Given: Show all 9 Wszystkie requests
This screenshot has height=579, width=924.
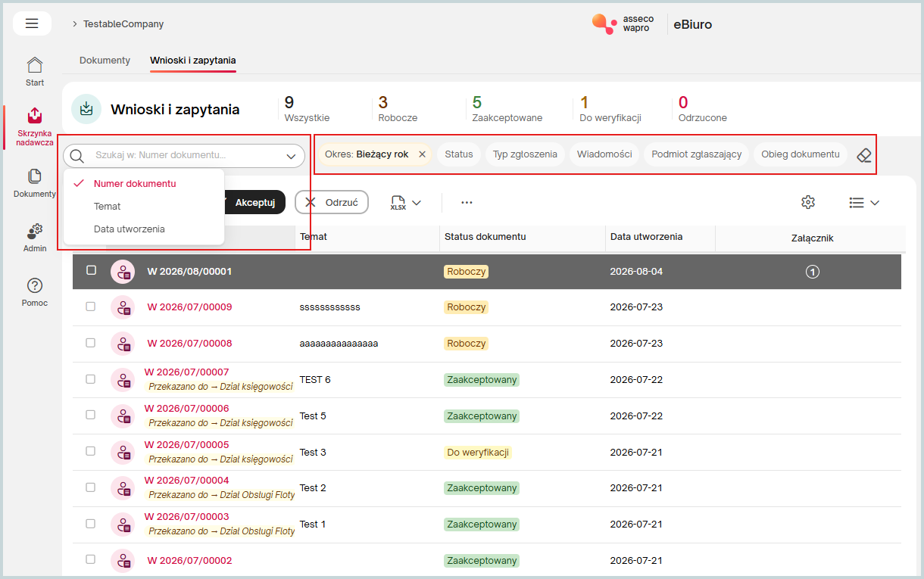Looking at the screenshot, I should pos(307,109).
